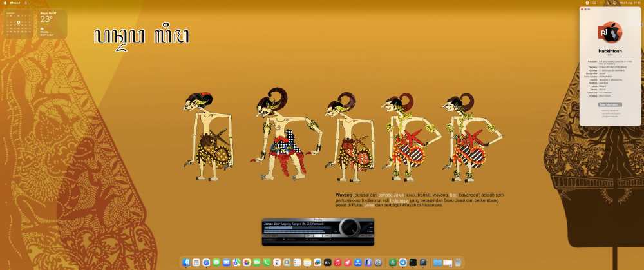This screenshot has width=644, height=270.
Task: Follow the 'Indonesia' link in description
Action: tap(399, 200)
